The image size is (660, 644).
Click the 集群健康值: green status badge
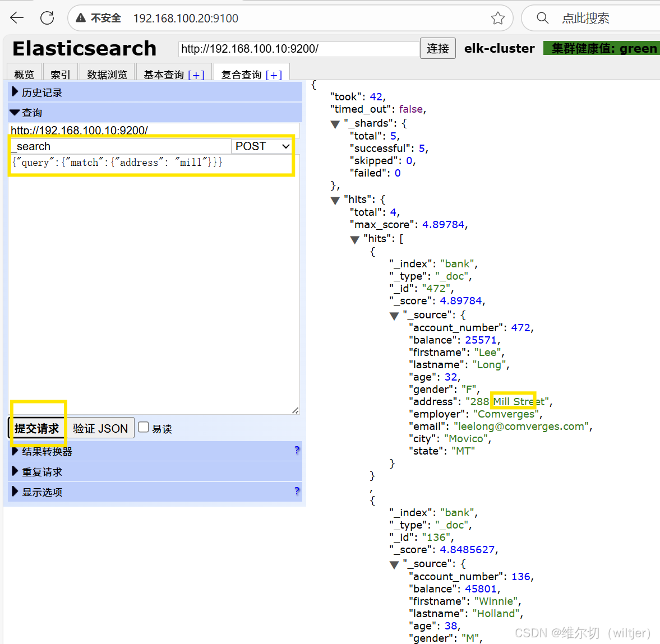[x=602, y=48]
